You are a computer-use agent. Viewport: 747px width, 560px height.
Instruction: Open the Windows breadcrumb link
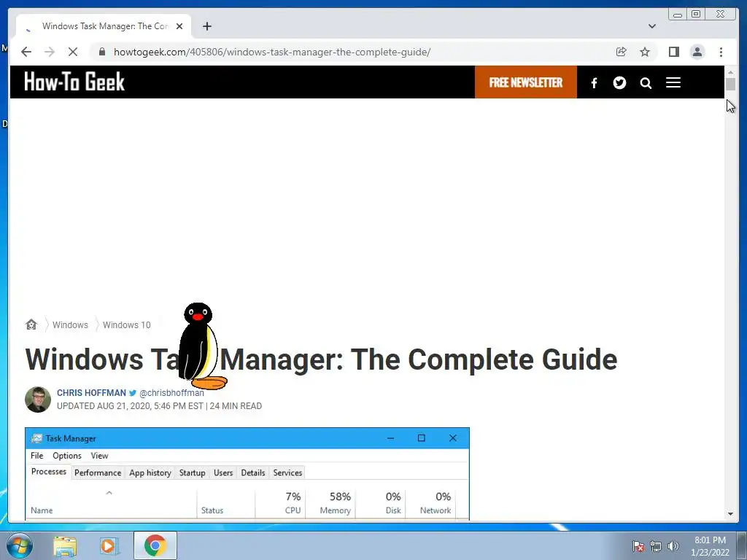coord(70,324)
